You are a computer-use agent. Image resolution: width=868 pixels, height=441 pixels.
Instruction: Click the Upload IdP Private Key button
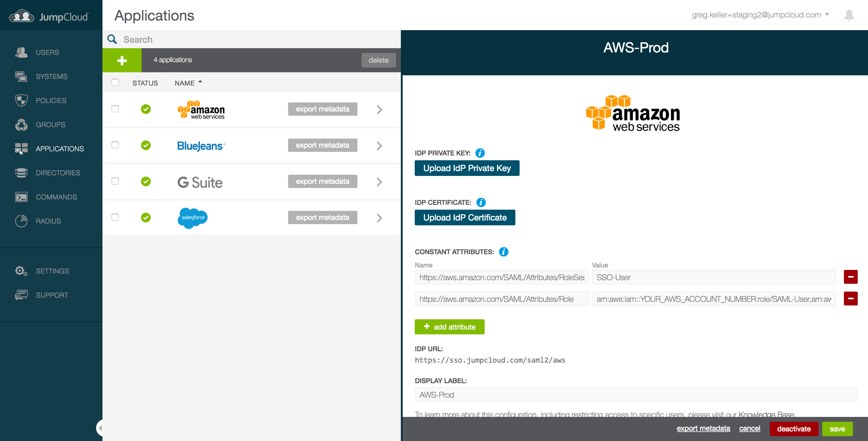pyautogui.click(x=467, y=168)
